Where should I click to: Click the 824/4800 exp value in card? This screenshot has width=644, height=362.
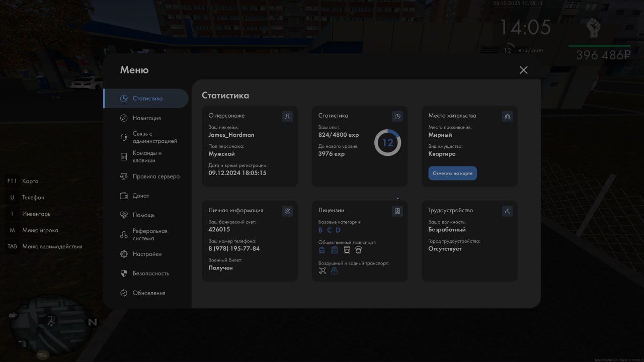point(339,135)
